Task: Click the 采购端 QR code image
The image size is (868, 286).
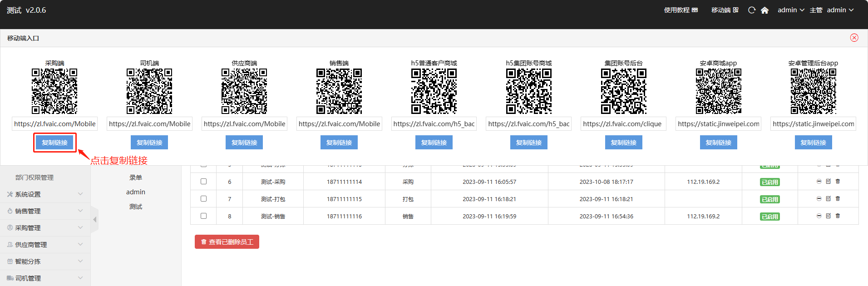Action: click(x=54, y=91)
